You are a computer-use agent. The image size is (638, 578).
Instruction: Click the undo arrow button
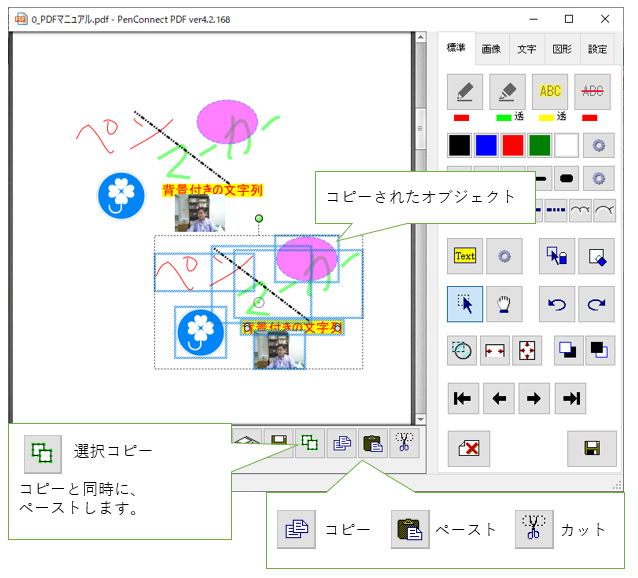click(557, 302)
